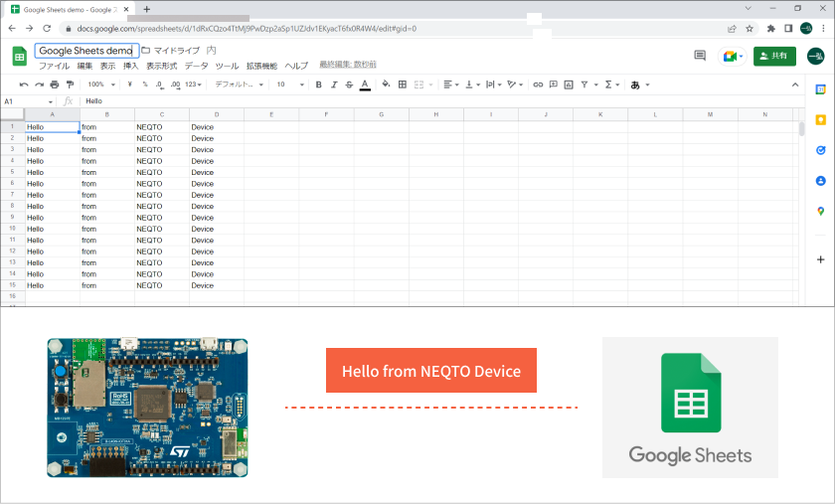Open the zoom 100% dropdown

[101, 84]
